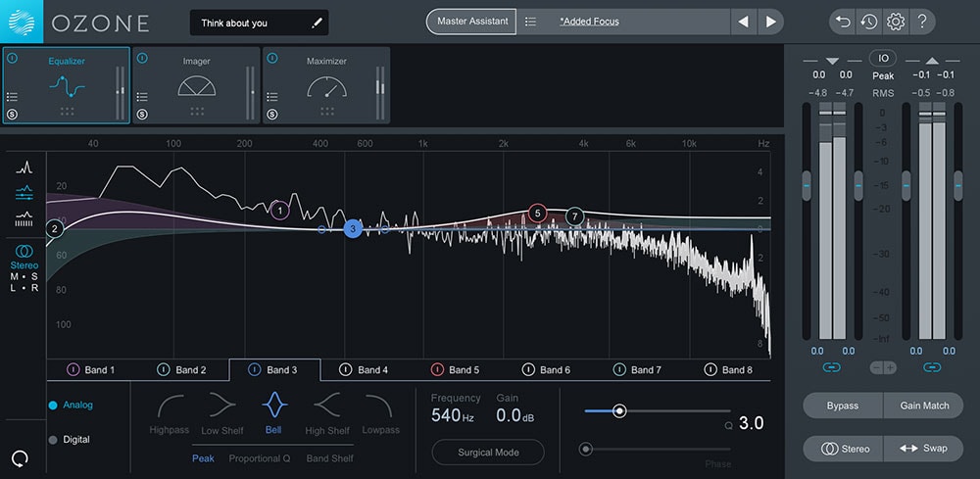
Task: Click the help question mark icon
Action: [x=922, y=22]
